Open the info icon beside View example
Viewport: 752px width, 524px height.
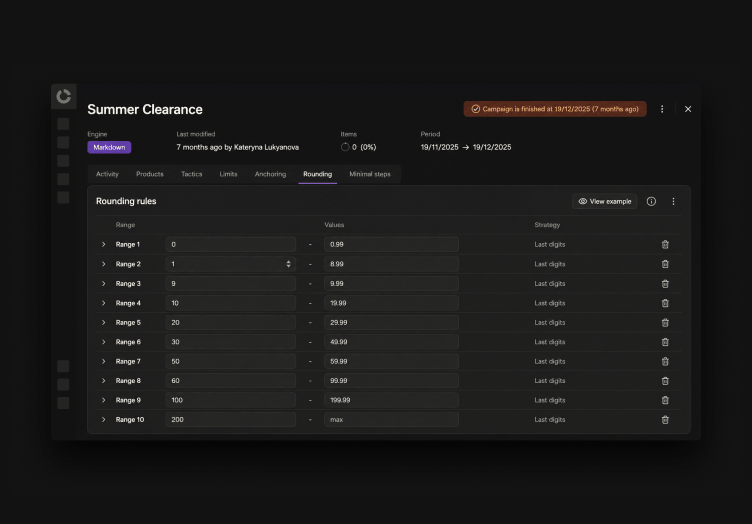point(651,201)
